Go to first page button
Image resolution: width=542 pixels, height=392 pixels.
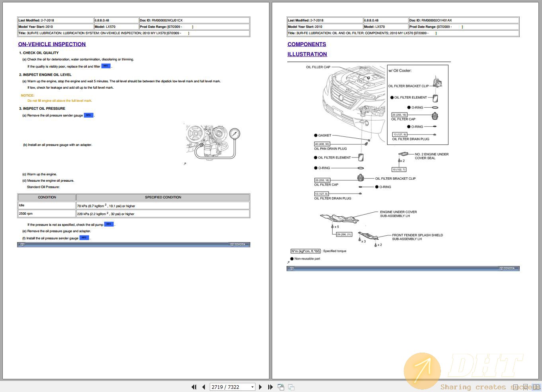click(x=194, y=387)
